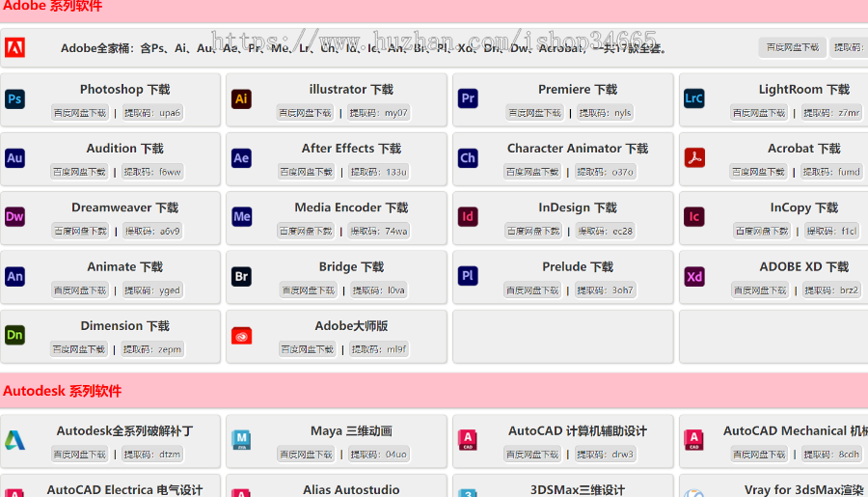Open 百度网盘下载 under Dreamweaver
Image resolution: width=868 pixels, height=497 pixels.
(80, 231)
